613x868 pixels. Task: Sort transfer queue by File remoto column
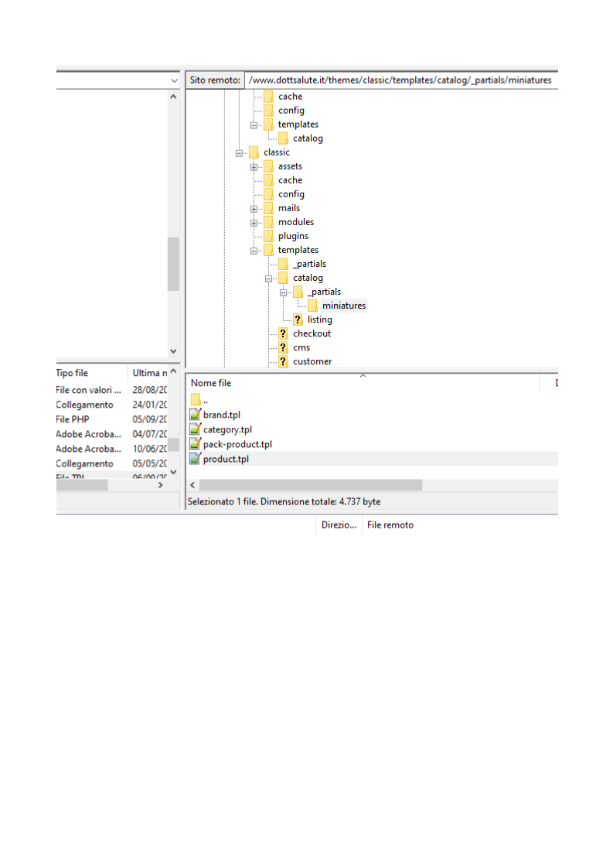click(390, 525)
